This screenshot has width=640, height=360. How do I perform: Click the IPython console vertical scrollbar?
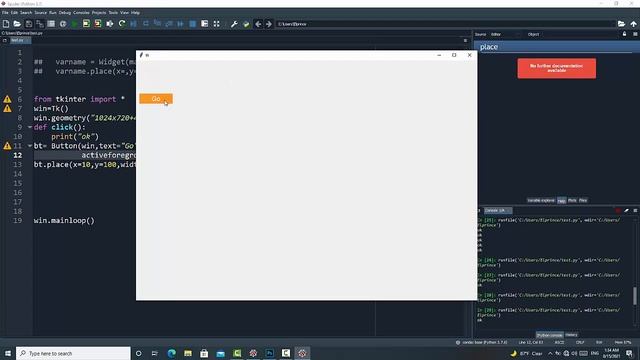click(x=635, y=296)
